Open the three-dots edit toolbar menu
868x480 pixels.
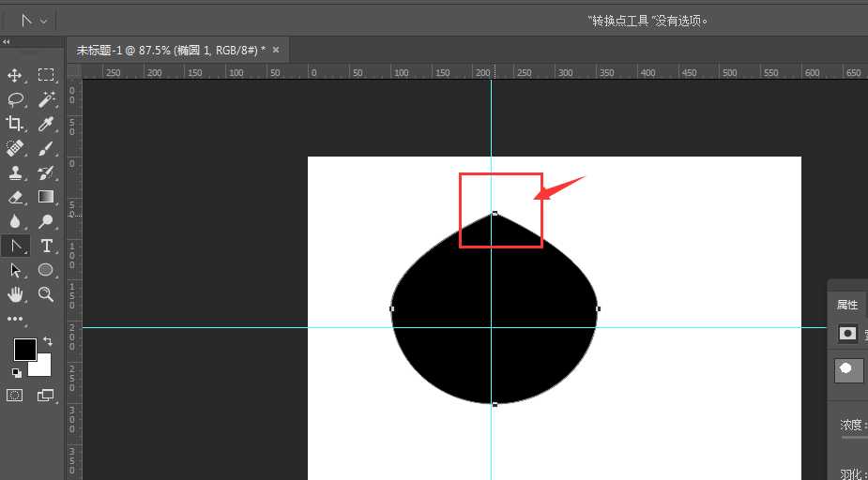(x=15, y=319)
